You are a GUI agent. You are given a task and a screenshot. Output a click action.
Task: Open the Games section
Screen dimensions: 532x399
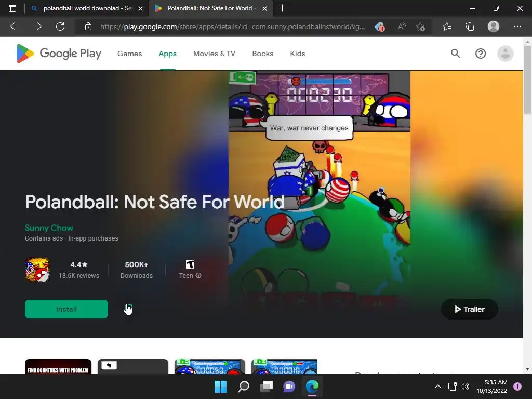click(129, 54)
